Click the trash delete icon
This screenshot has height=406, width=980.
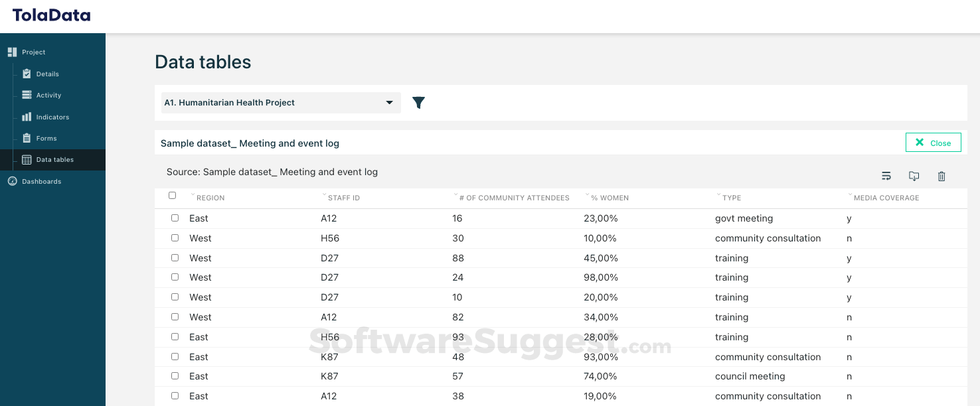941,176
